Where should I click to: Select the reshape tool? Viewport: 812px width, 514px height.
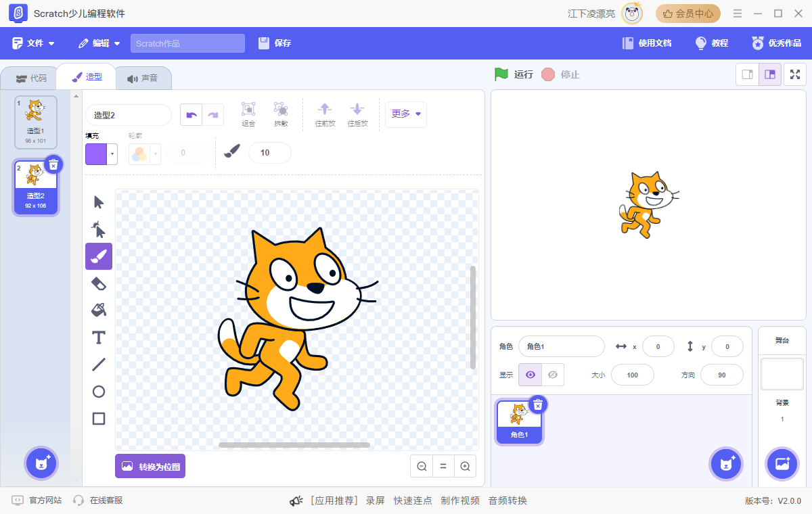[99, 229]
